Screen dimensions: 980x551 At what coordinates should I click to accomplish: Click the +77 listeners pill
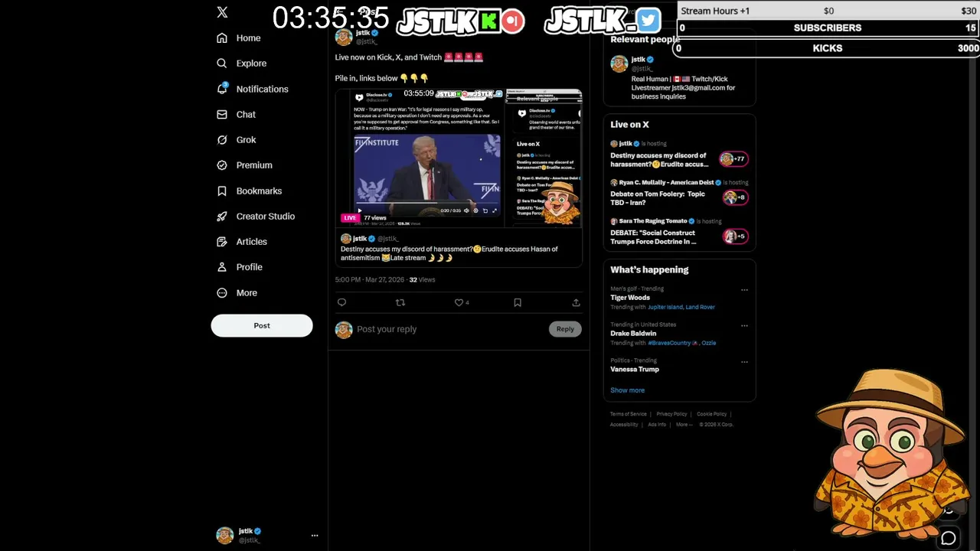pos(733,159)
